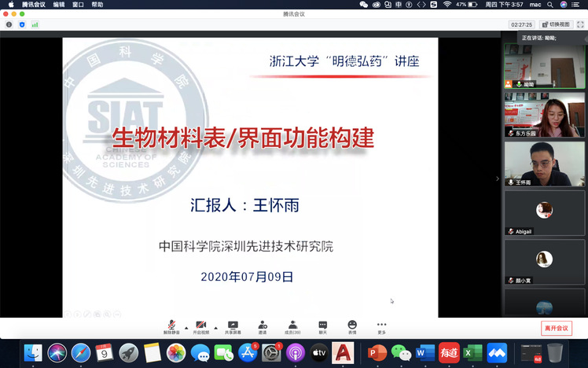The height and width of the screenshot is (368, 588).
Task: Open the 腾讯会议 application menu
Action: pyautogui.click(x=33, y=5)
